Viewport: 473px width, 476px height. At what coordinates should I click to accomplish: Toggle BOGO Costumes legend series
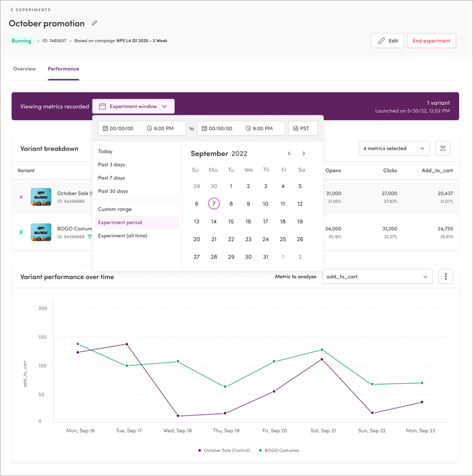[279, 450]
